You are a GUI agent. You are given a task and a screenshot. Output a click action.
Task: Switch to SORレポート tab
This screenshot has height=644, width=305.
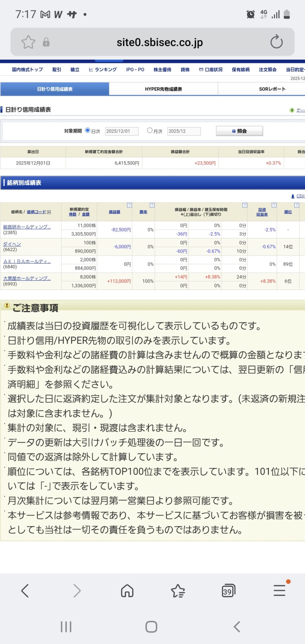pyautogui.click(x=272, y=89)
